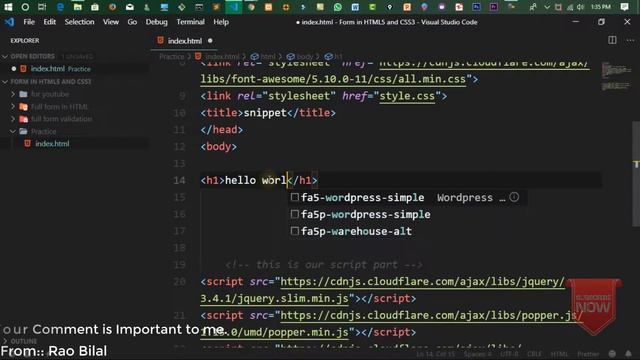Click the 1:35 PM taskbar clock
Screen dimensions: 640x360
click(x=601, y=7)
